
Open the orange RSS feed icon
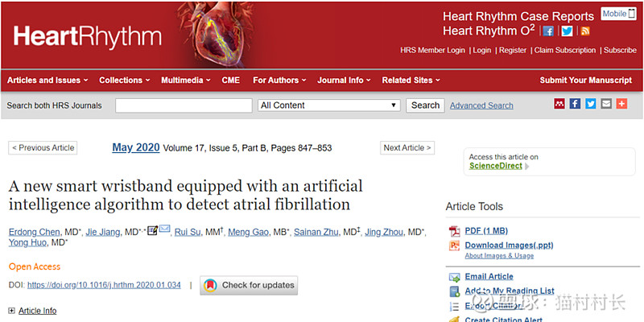(585, 31)
